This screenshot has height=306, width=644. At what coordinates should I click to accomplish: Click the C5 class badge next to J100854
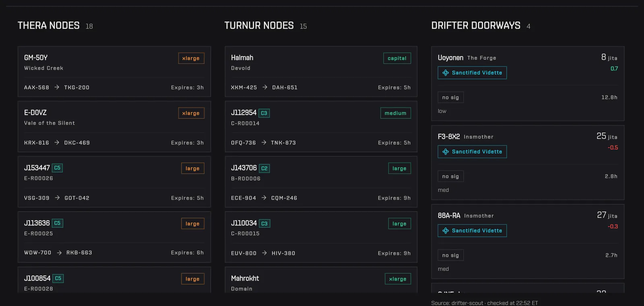pyautogui.click(x=58, y=278)
